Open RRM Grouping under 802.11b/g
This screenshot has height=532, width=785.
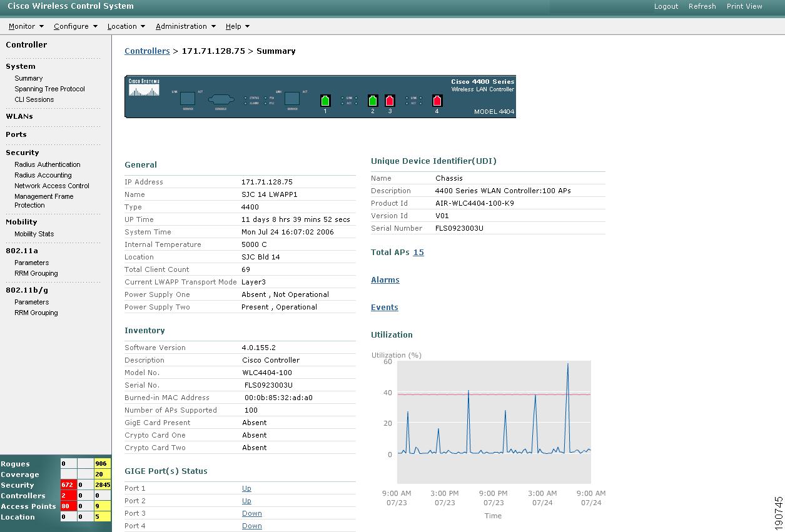tap(36, 313)
